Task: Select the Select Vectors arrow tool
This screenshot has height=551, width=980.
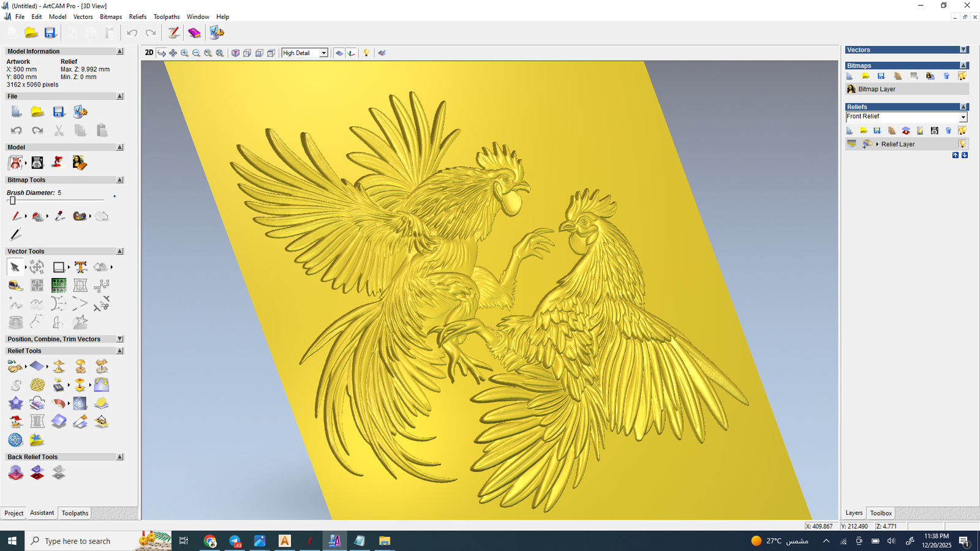Action: (x=15, y=267)
